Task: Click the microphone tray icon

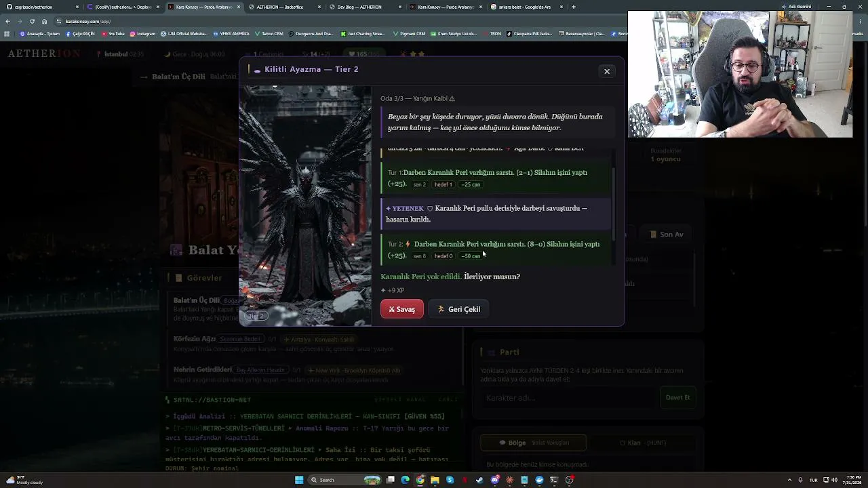Action: click(x=801, y=480)
